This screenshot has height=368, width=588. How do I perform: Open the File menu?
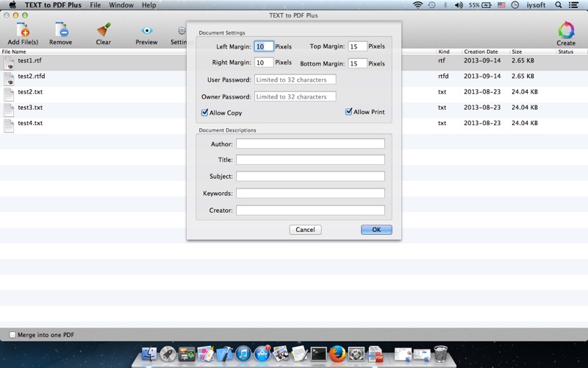click(x=96, y=5)
